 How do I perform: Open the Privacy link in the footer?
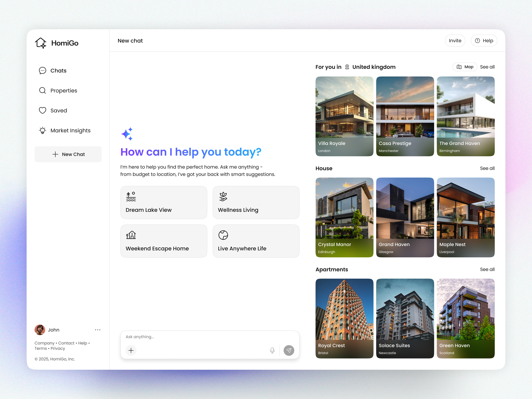58,348
